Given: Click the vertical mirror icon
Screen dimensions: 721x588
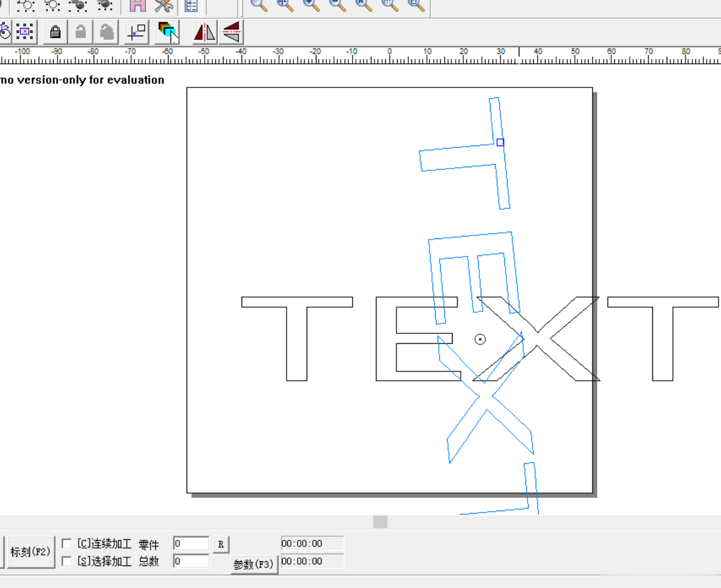Looking at the screenshot, I should coord(232,32).
